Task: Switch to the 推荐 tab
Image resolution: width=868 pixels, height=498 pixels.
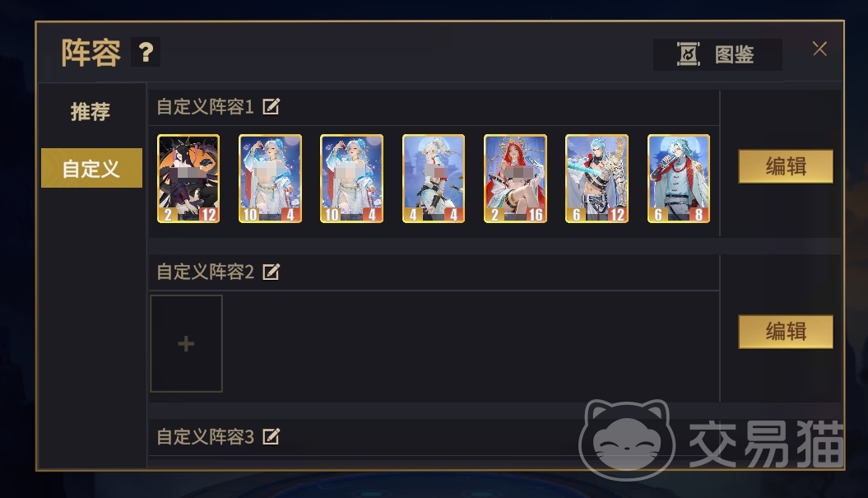Action: point(91,111)
